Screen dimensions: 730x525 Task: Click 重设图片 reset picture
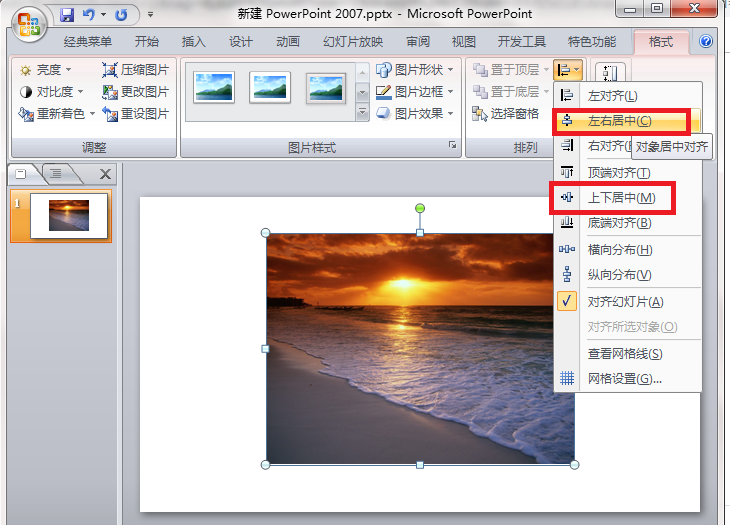click(135, 114)
